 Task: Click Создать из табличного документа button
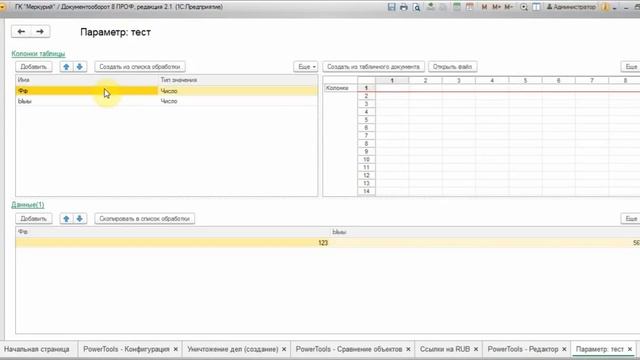tap(373, 67)
